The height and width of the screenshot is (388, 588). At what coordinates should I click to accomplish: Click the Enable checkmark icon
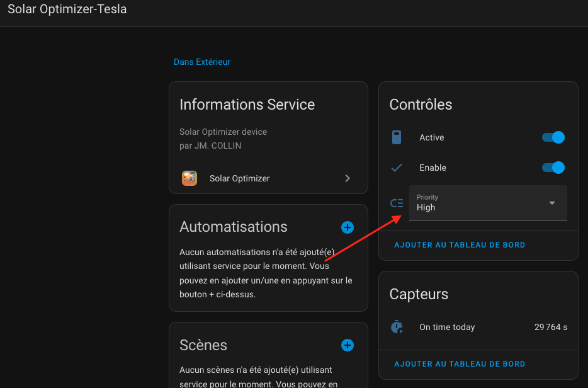397,168
